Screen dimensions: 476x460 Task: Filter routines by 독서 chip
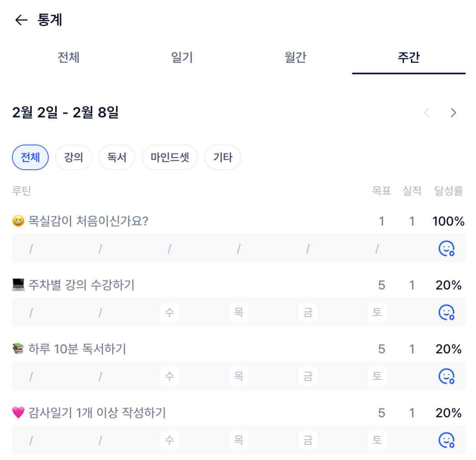(117, 157)
